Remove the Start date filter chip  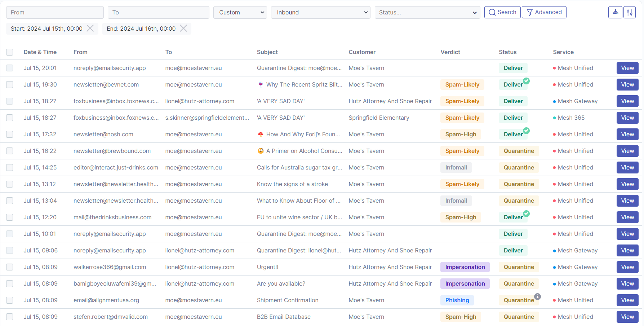90,28
